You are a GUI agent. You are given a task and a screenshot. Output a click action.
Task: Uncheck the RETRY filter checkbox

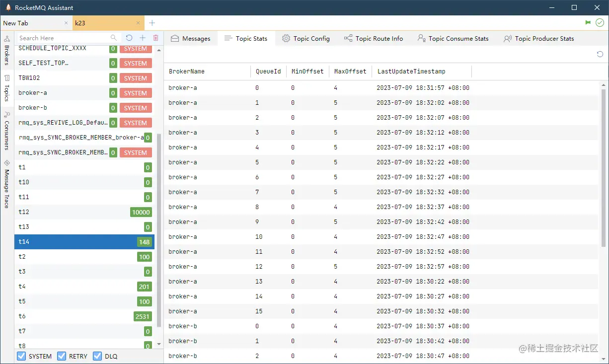click(62, 356)
